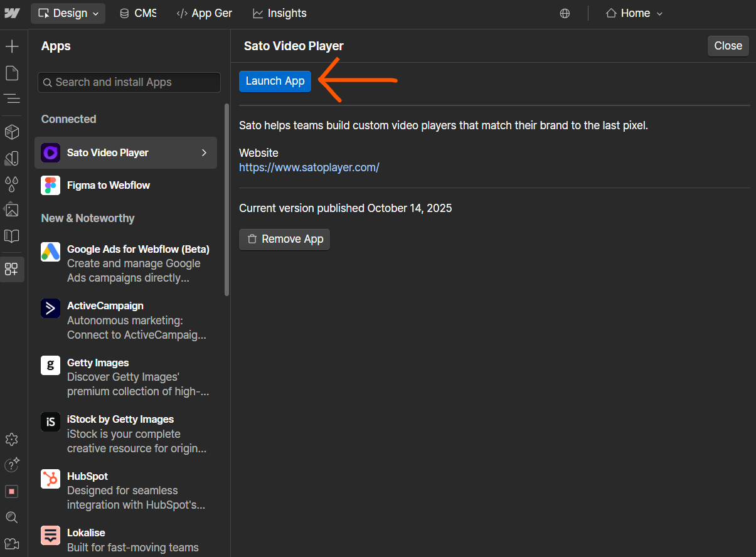Click the iStock app icon

[50, 422]
